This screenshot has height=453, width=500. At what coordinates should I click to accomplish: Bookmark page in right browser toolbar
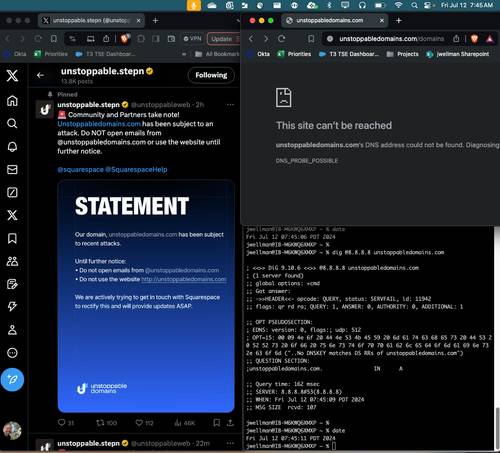pyautogui.click(x=311, y=39)
